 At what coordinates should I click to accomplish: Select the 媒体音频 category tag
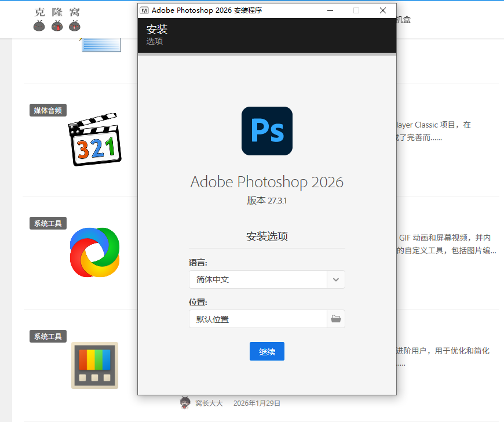click(48, 110)
